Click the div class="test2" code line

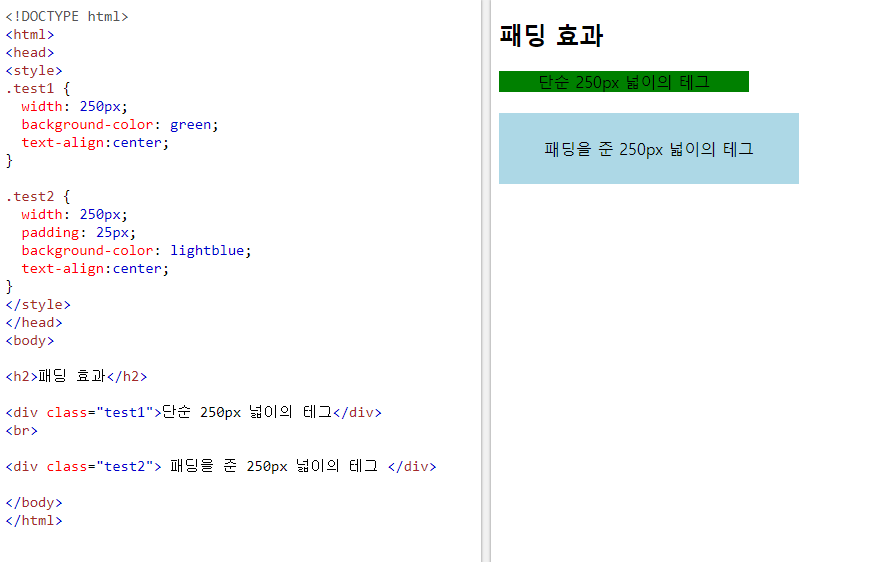pyautogui.click(x=221, y=467)
